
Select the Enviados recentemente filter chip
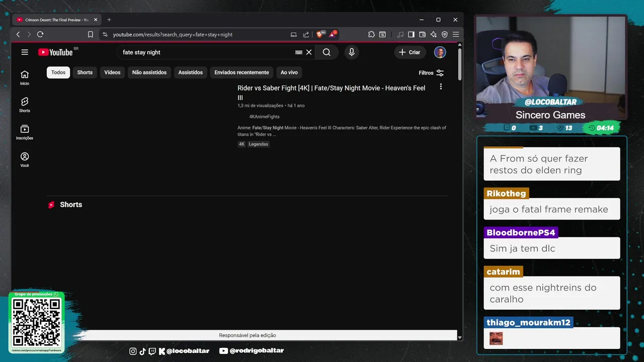pos(242,72)
